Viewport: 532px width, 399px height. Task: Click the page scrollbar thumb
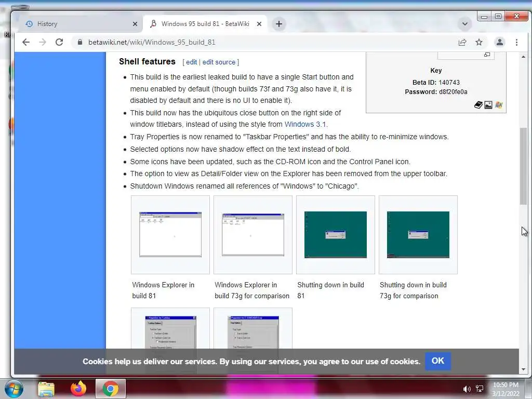coord(524,166)
